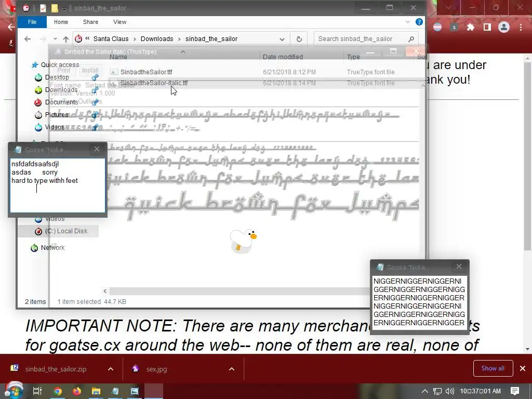Open the View ribbon tab

(120, 22)
